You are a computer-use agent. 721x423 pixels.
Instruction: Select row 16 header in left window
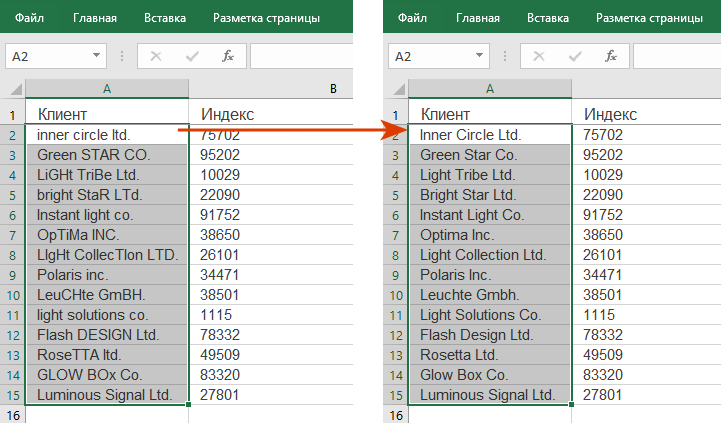13,415
